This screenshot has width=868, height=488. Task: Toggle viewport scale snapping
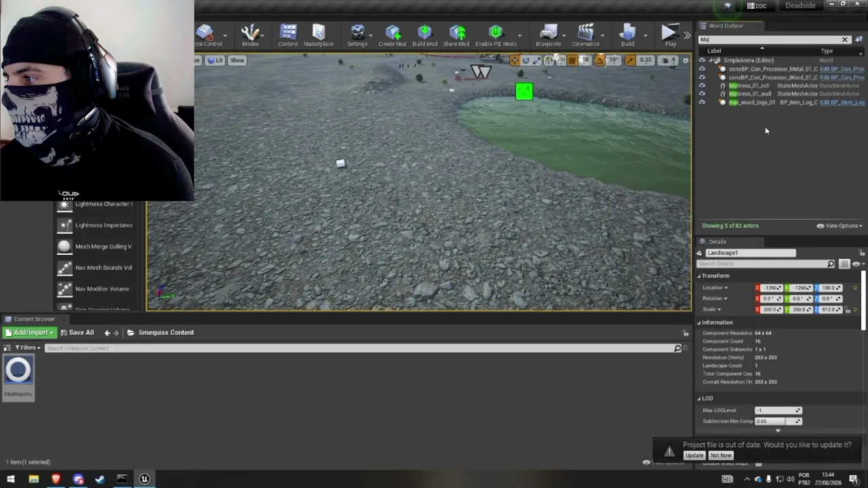tap(630, 60)
